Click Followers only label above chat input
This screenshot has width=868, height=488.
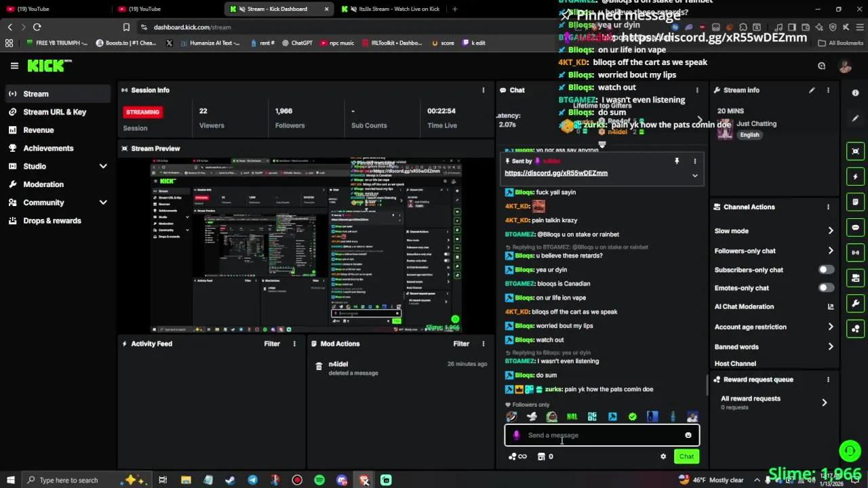coord(527,405)
